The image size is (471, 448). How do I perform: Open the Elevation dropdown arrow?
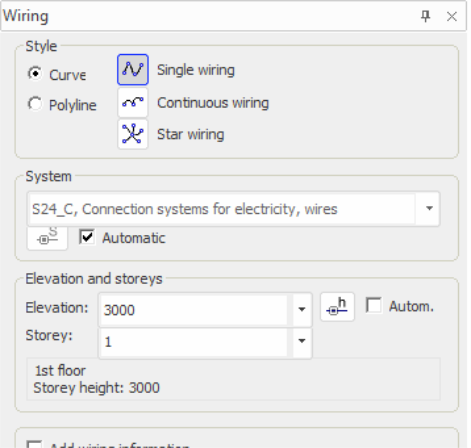(302, 309)
